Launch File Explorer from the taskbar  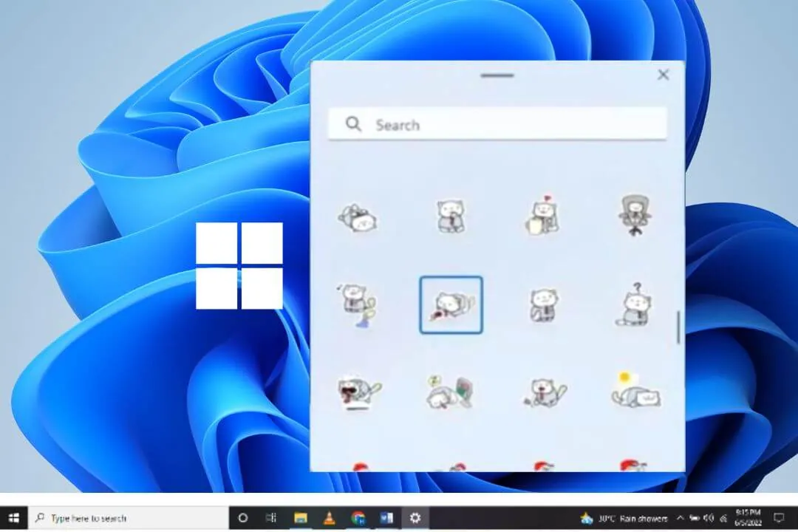click(x=300, y=518)
